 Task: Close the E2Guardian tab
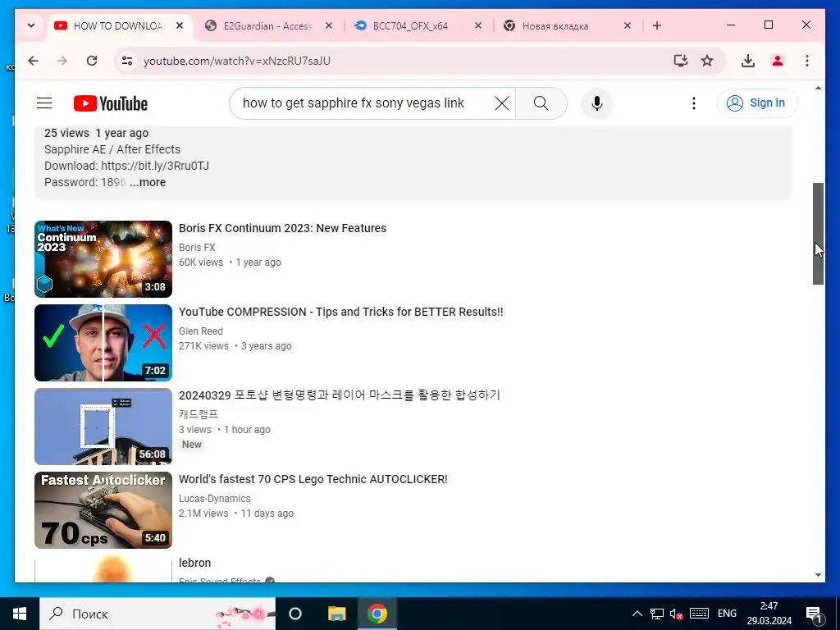coord(329,25)
